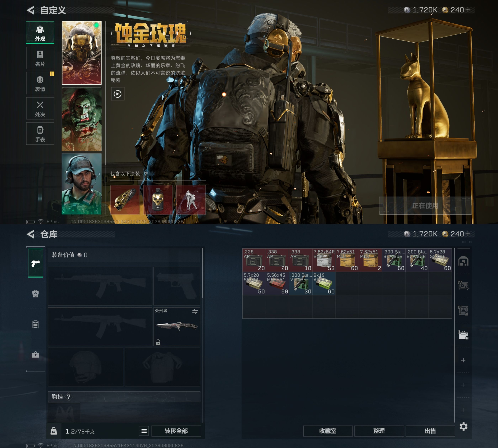Open the level I ammo box icon
The width and height of the screenshot is (498, 448).
click(463, 335)
